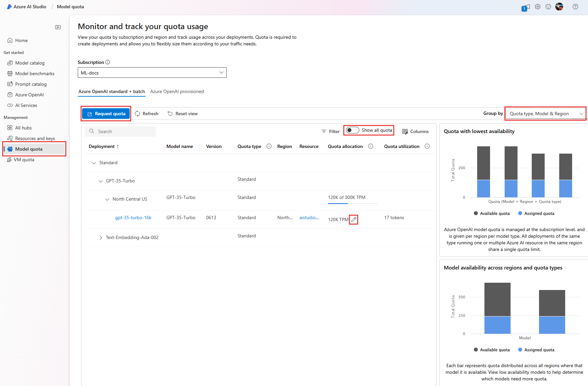The image size is (588, 386).
Task: Refresh the quota table
Action: pyautogui.click(x=146, y=114)
